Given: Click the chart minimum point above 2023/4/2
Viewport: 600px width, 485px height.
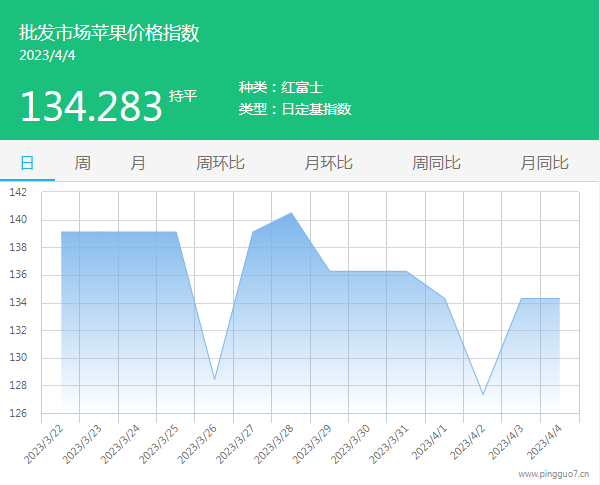Looking at the screenshot, I should 483,394.
